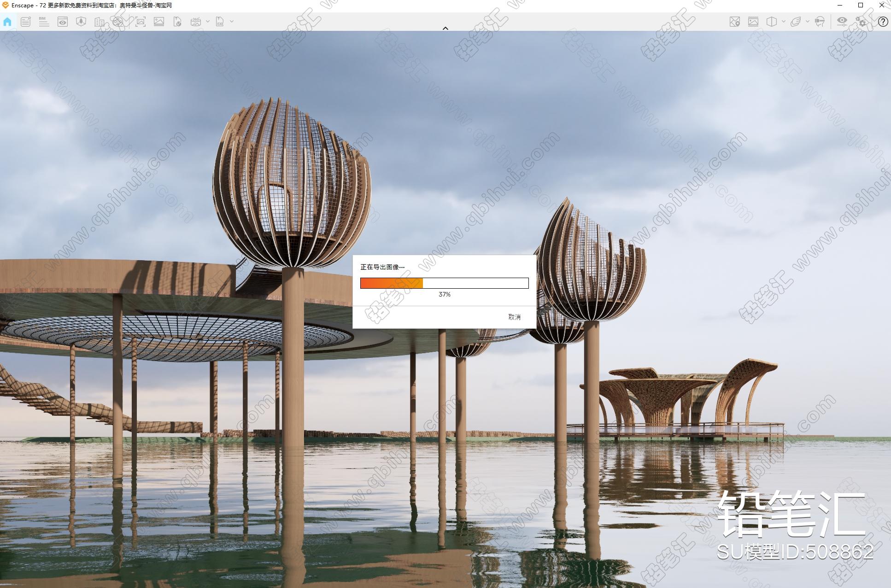Close the Enscape window

pos(881,6)
